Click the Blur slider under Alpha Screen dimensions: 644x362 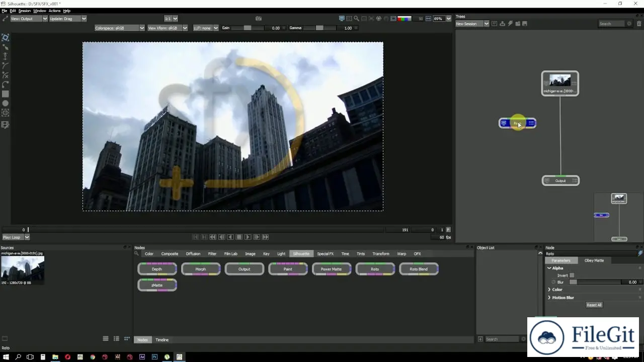(x=594, y=282)
